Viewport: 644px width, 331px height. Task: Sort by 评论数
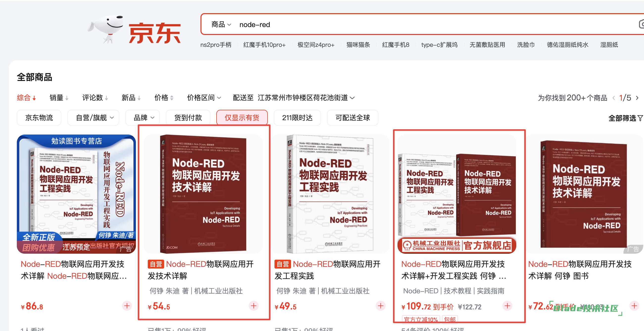[95, 98]
